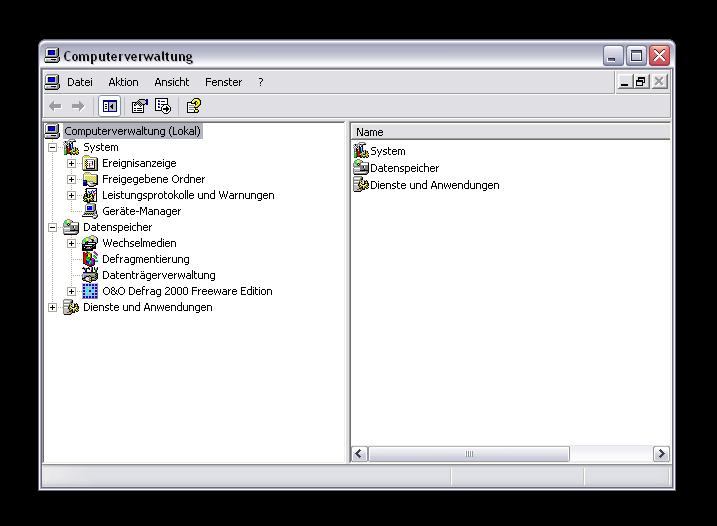Expand the Freigegebene Ordner node

click(71, 179)
